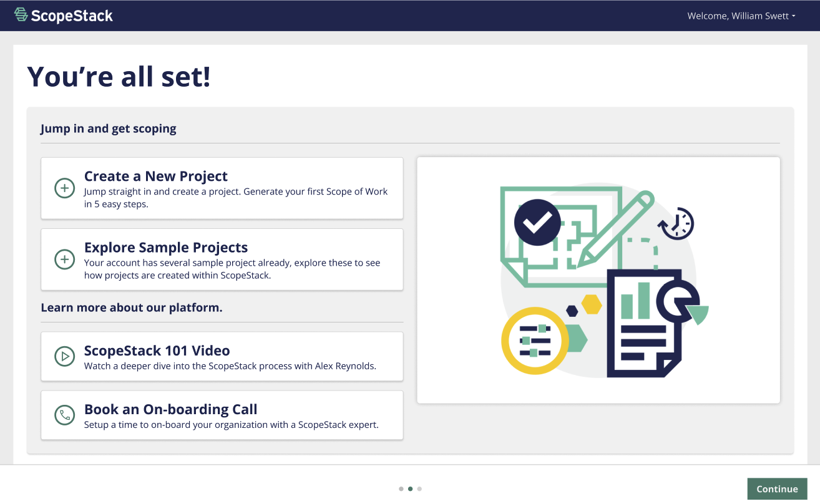
Task: Click the Continue button
Action: click(x=777, y=489)
